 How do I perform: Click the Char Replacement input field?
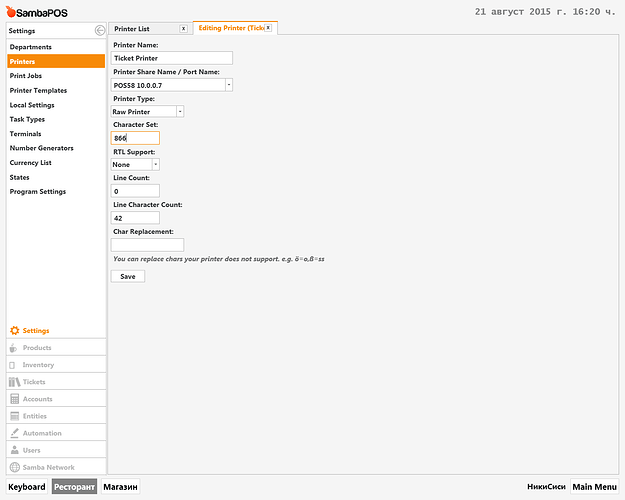tap(147, 245)
